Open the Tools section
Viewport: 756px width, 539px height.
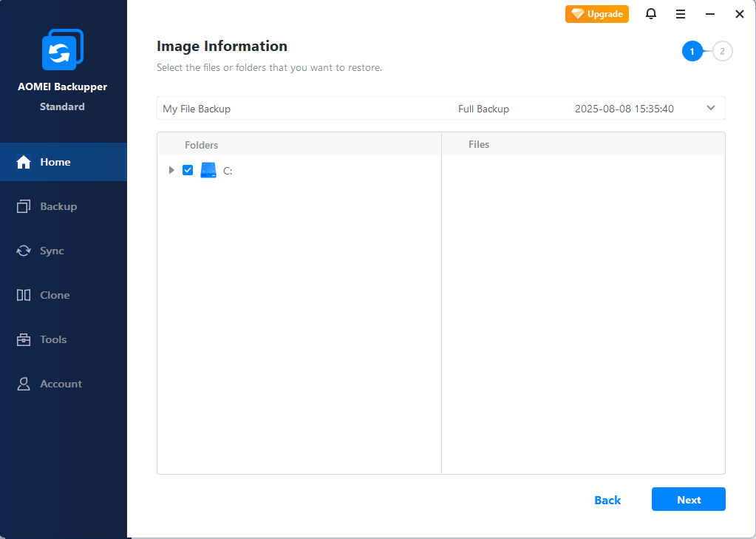(63, 339)
